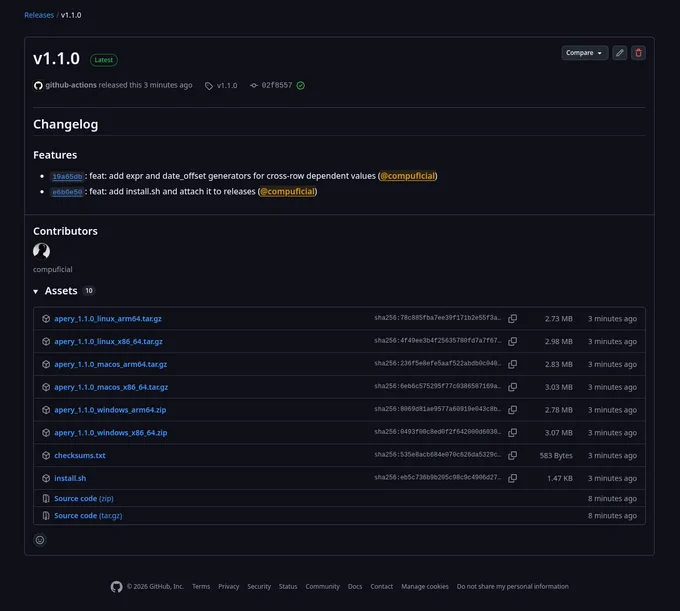Screen dimensions: 680x611
Task: Click the Latest release badge
Action: (x=104, y=60)
